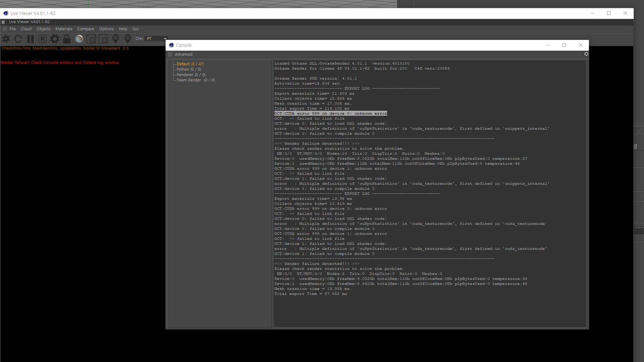Click the Octane send scene render icon
Image resolution: width=644 pixels, height=362 pixels.
point(6,39)
